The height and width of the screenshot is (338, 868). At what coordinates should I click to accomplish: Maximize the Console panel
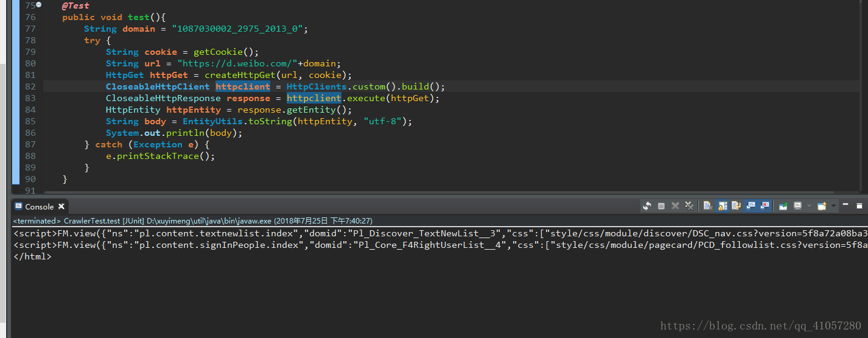[859, 206]
